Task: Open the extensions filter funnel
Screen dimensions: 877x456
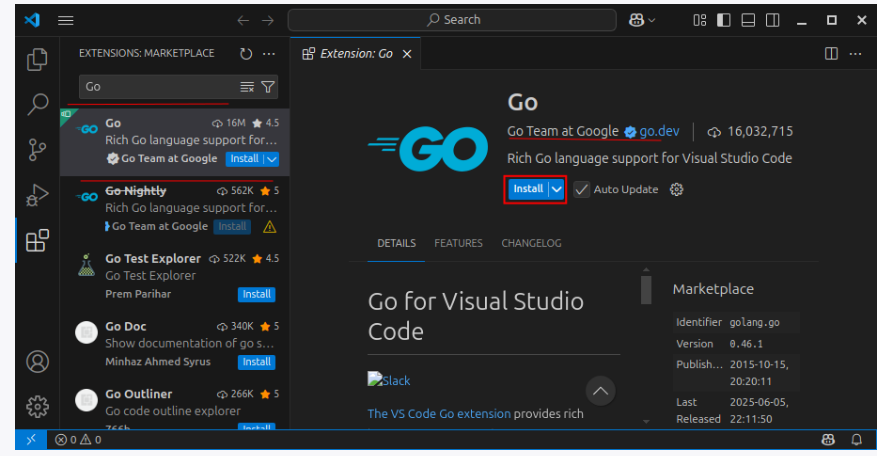Action: coord(268,87)
